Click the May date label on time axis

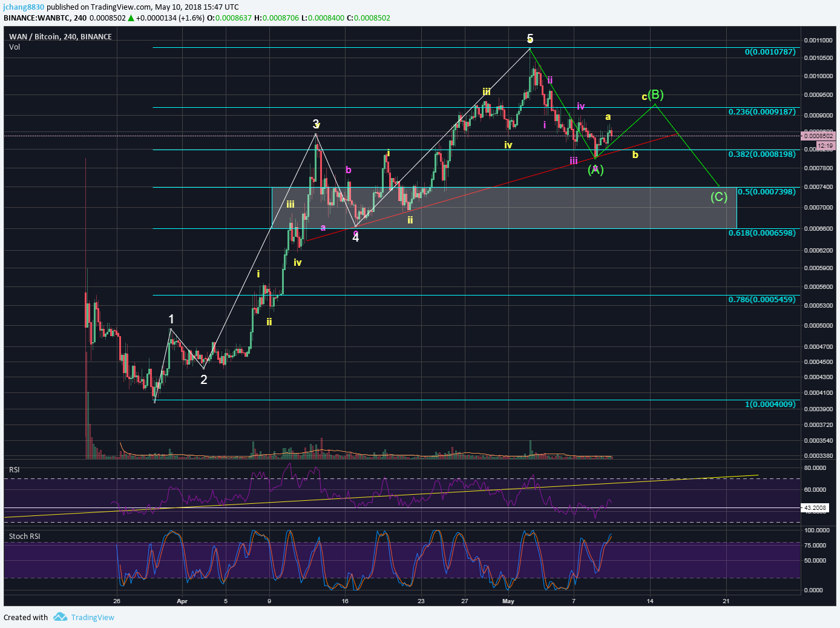pos(508,601)
